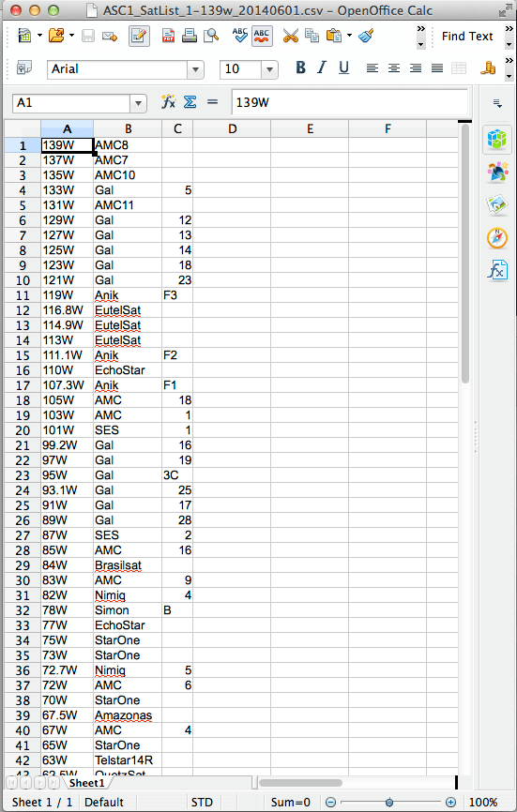517x812 pixels.
Task: Click the Cut scissors icon
Action: click(x=291, y=36)
